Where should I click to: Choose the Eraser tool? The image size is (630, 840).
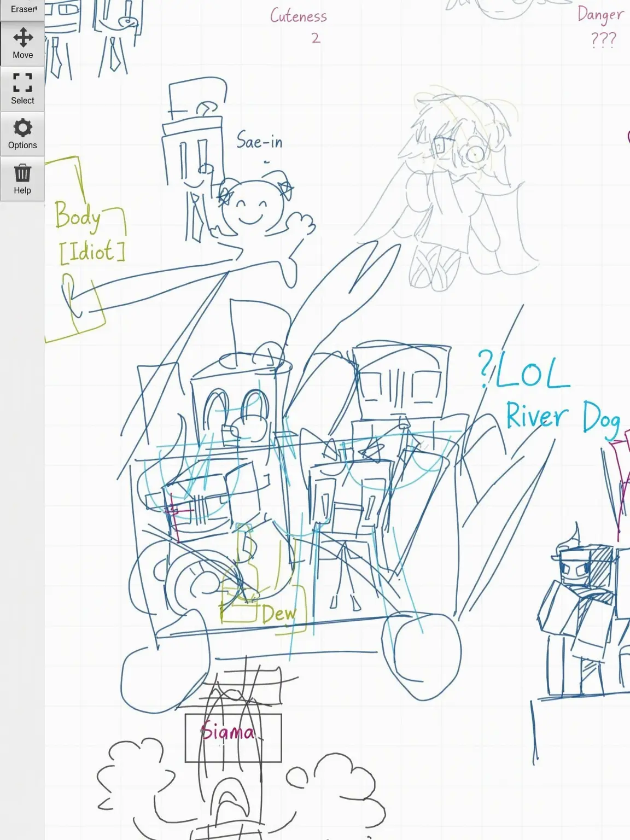coord(22,10)
